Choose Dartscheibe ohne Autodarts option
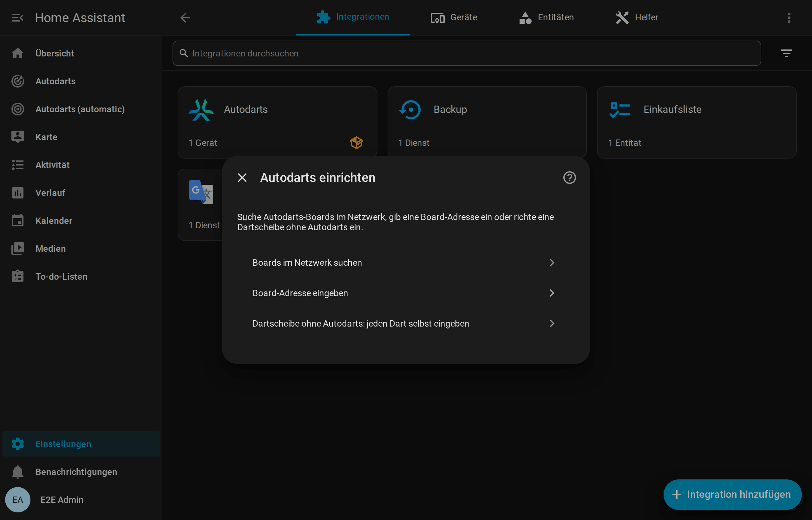812x520 pixels. coord(406,323)
